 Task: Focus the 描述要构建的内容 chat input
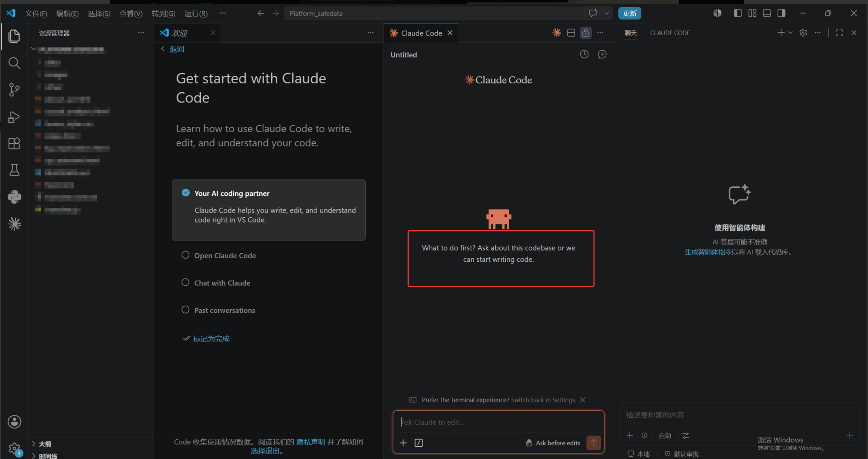pos(740,415)
